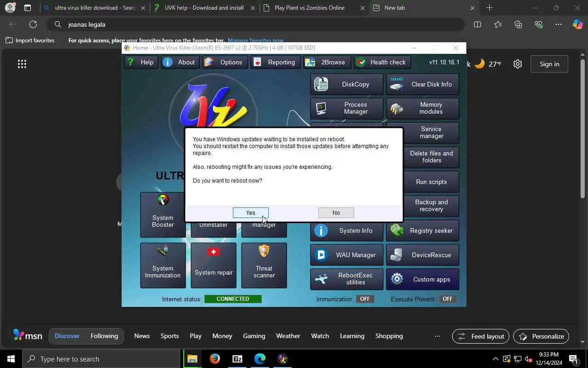Viewport: 588px width, 368px height.
Task: Refresh the browser page
Action: coord(33,24)
